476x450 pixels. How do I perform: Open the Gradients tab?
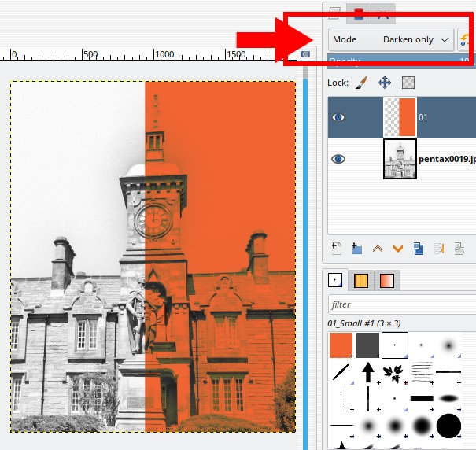click(x=387, y=280)
